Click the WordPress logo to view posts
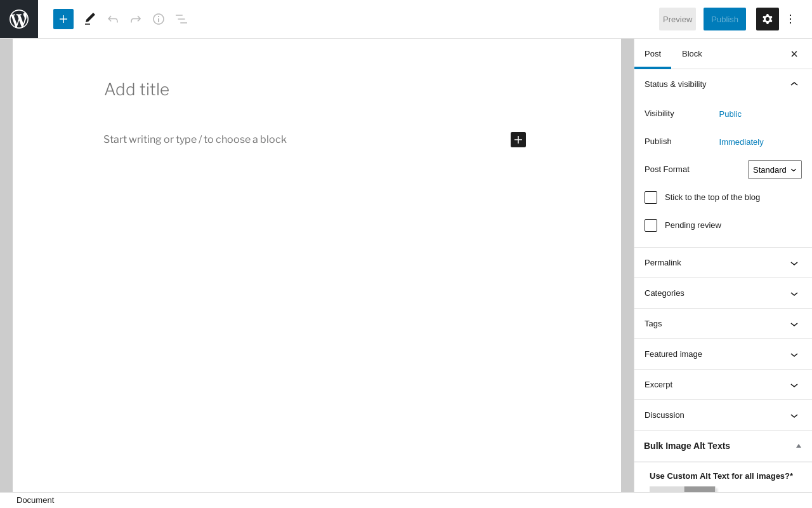The image size is (812, 508). (19, 19)
